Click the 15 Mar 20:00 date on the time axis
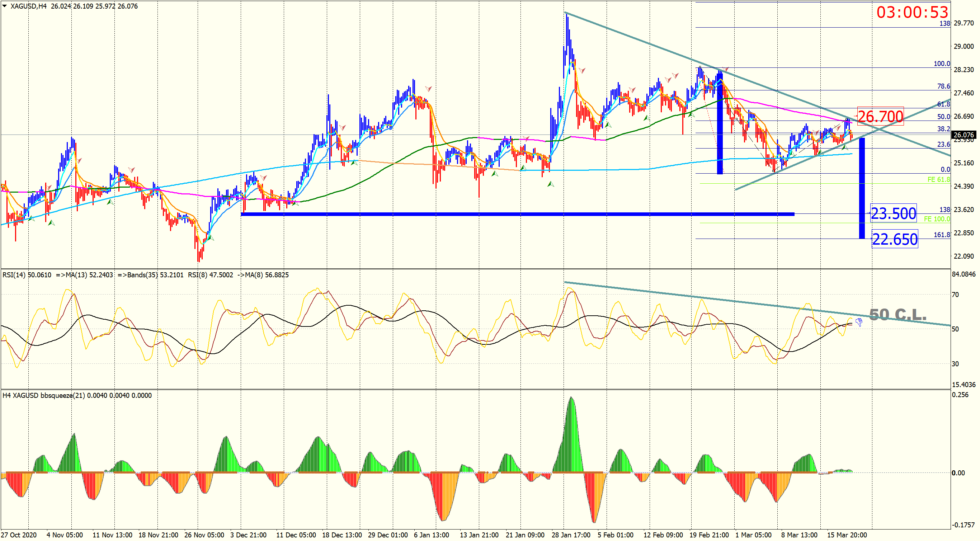Viewport: 980px width, 541px height. pos(847,535)
